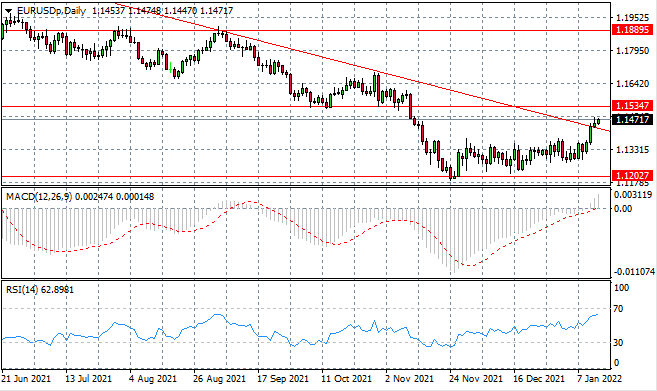Click the 1.17950 price scale value
This screenshot has width=657, height=391.
pos(633,51)
